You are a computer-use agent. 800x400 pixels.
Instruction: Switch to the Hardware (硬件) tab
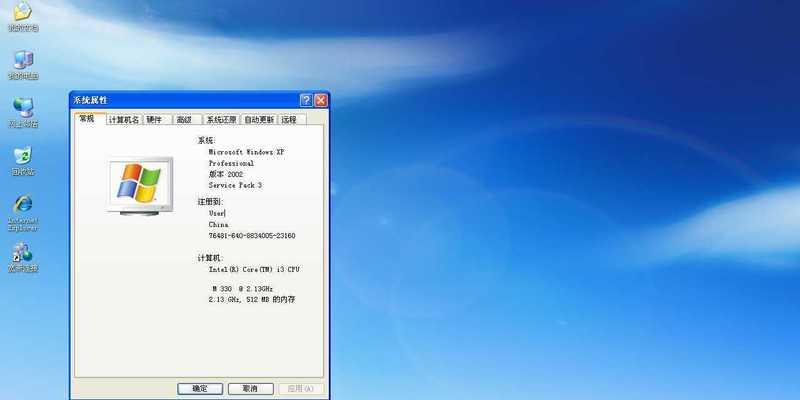157,120
